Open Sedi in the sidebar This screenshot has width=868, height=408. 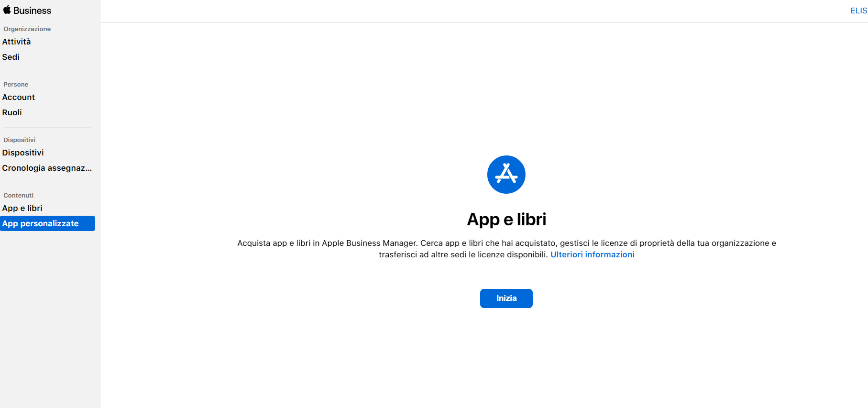(x=11, y=57)
